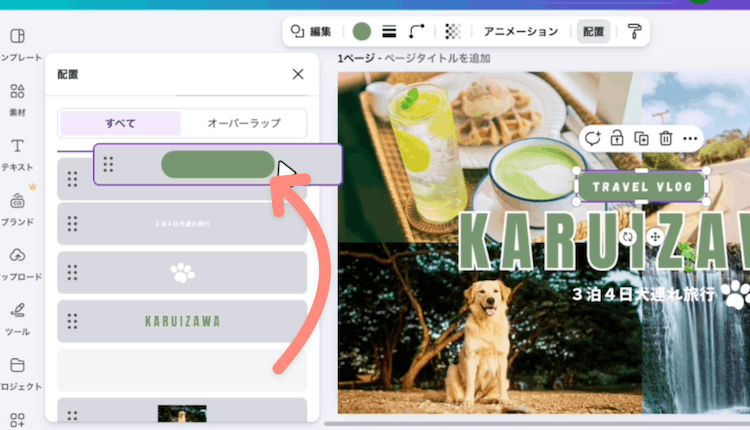Click the duplicate icon in floating toolbar
This screenshot has height=430, width=750.
click(641, 139)
